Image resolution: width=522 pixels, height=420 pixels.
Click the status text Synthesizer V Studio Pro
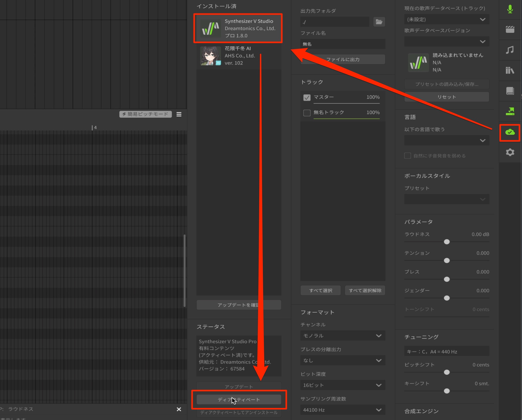(227, 341)
